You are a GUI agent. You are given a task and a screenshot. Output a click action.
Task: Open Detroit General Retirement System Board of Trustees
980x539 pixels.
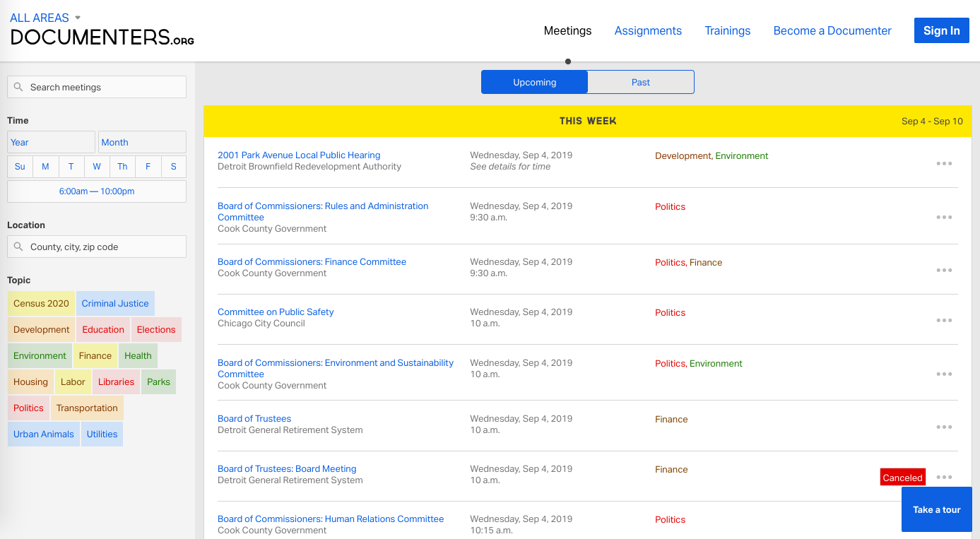coord(254,418)
